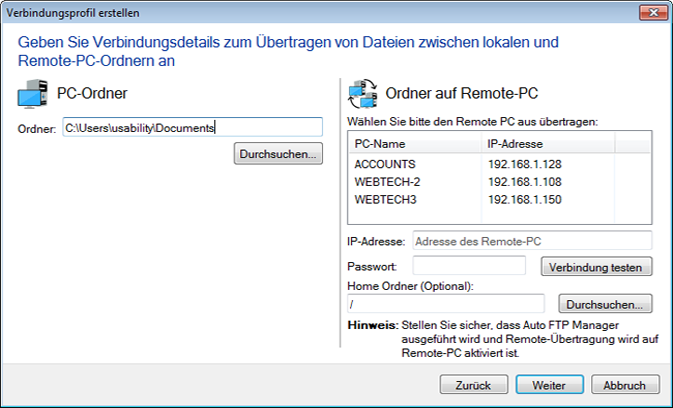Screen dimensions: 673x408
Task: Sort list by PC-Name column header
Action: pos(410,144)
